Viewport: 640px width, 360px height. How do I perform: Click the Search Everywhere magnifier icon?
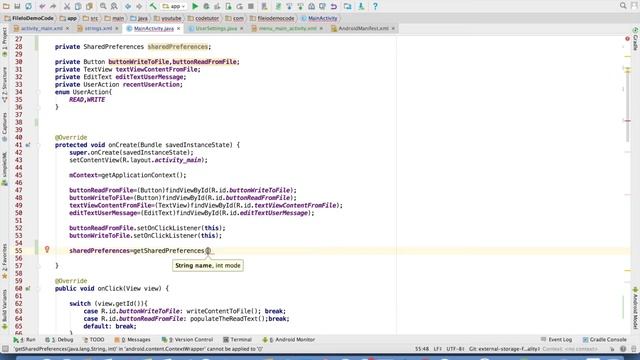(x=623, y=6)
